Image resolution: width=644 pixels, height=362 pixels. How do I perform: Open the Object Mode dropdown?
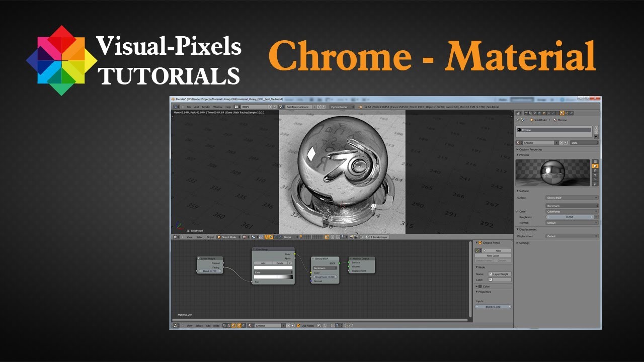[x=228, y=237]
